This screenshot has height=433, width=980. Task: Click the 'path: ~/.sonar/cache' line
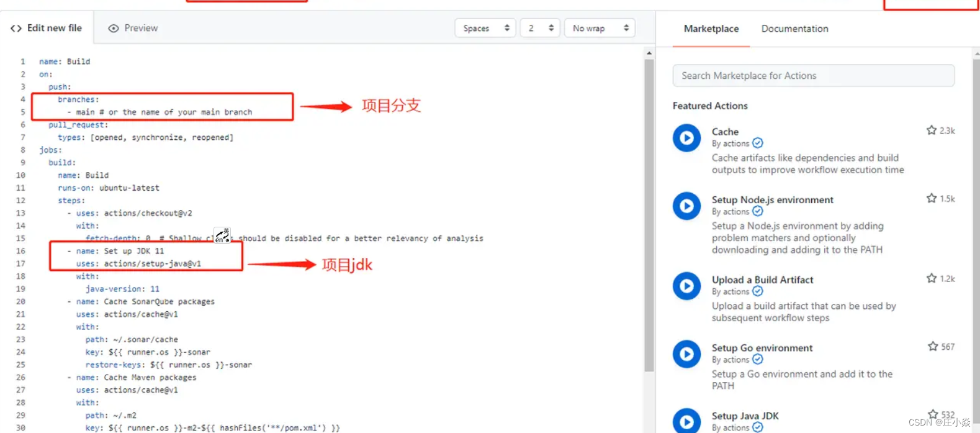click(132, 340)
